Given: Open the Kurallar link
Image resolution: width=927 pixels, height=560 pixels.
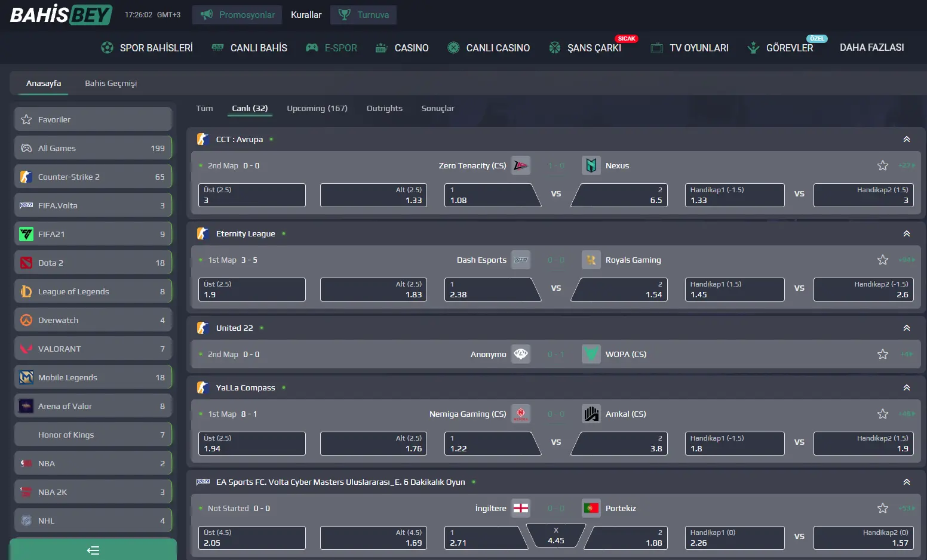Looking at the screenshot, I should [306, 15].
